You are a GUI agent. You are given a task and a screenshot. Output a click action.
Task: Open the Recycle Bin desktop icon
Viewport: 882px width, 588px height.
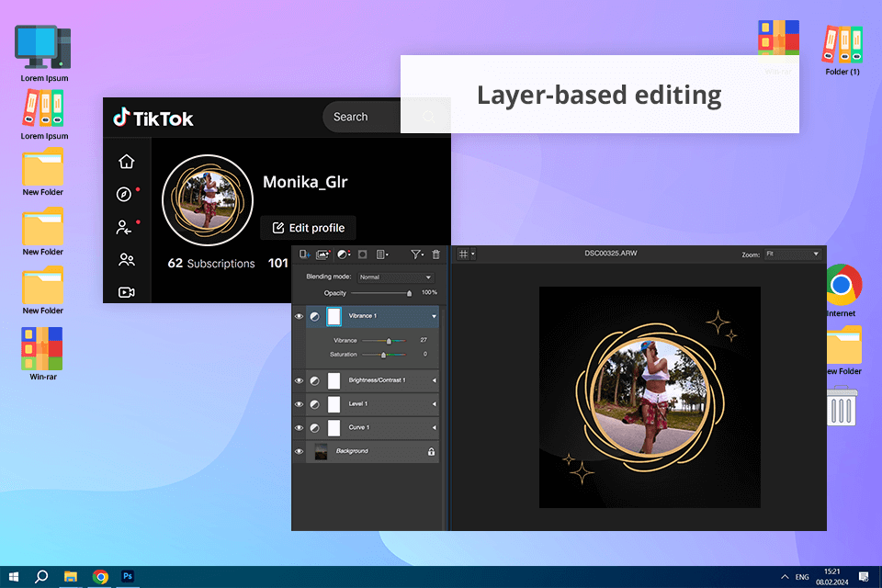click(842, 405)
